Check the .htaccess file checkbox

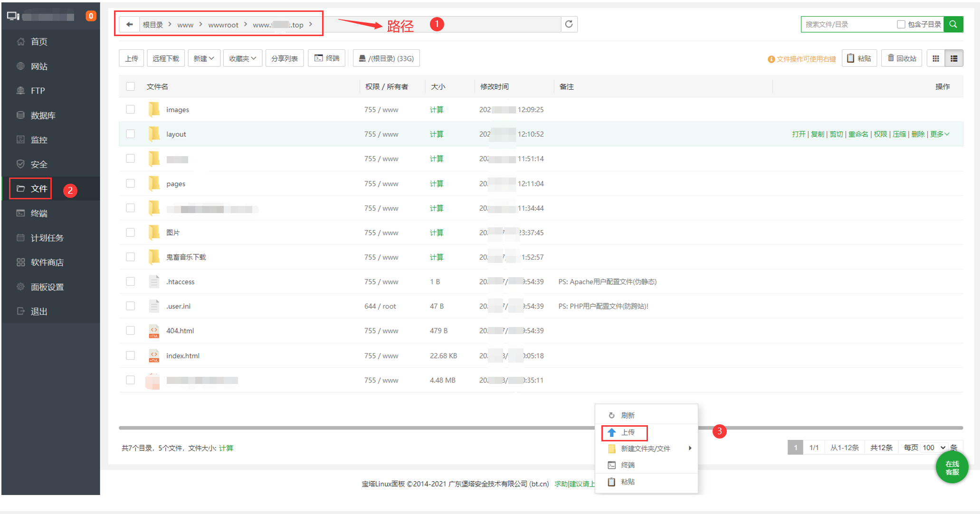(x=130, y=281)
